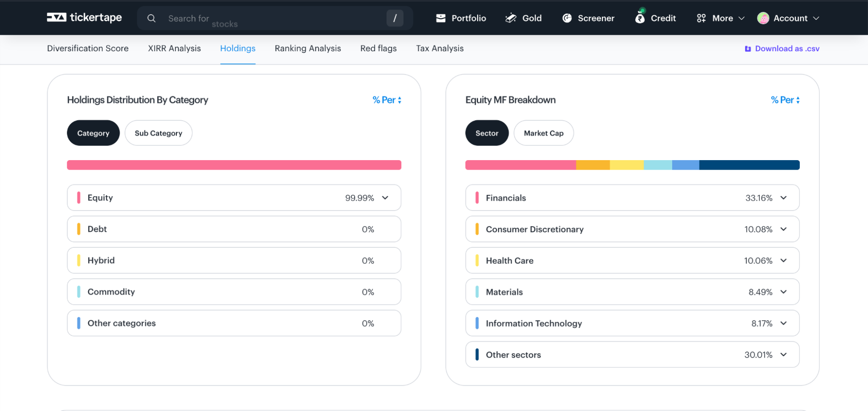
Task: Download holdings as .csv
Action: (x=782, y=49)
